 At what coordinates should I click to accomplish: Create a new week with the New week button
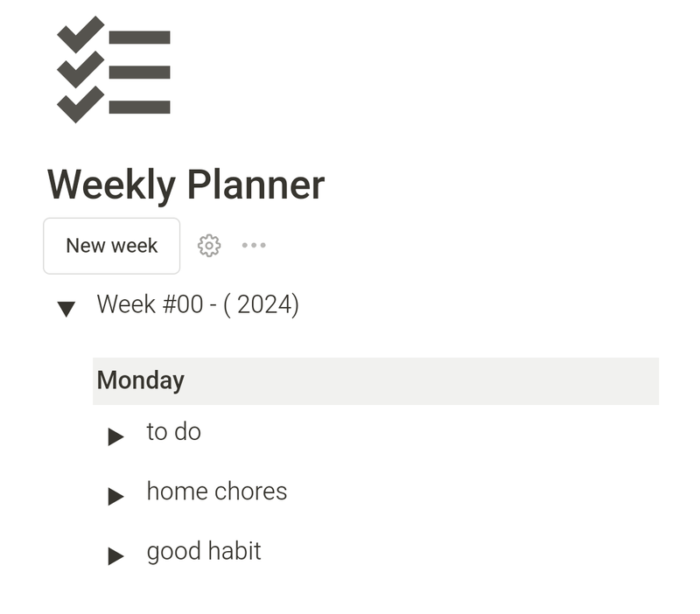(x=111, y=246)
